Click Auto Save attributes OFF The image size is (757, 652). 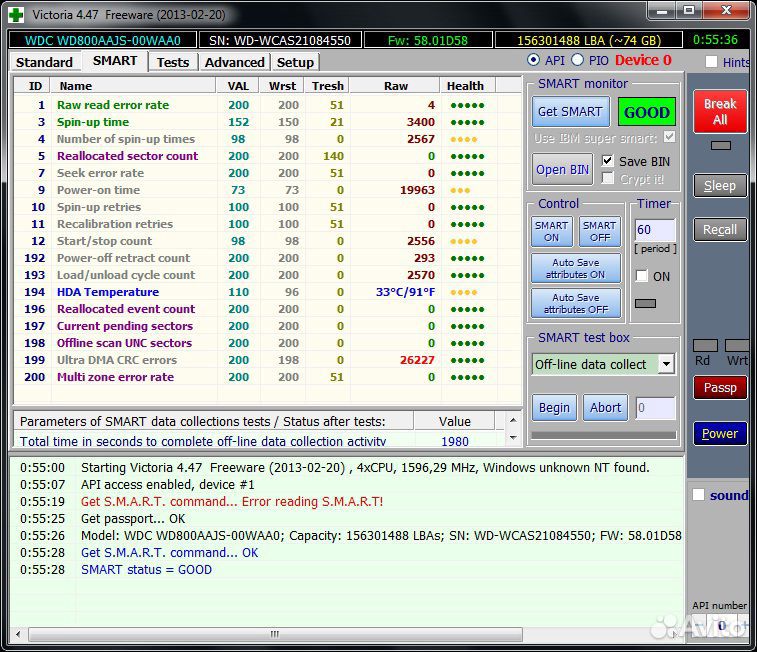point(575,304)
